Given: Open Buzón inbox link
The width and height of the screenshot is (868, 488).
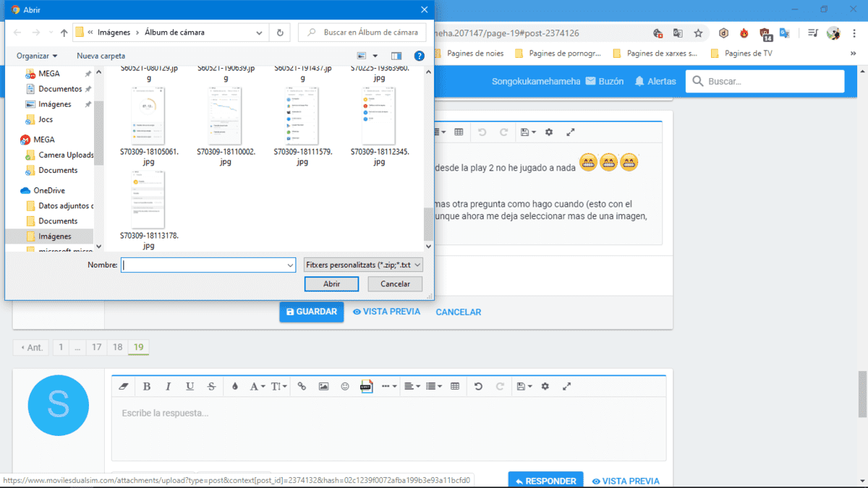Looking at the screenshot, I should click(x=604, y=81).
